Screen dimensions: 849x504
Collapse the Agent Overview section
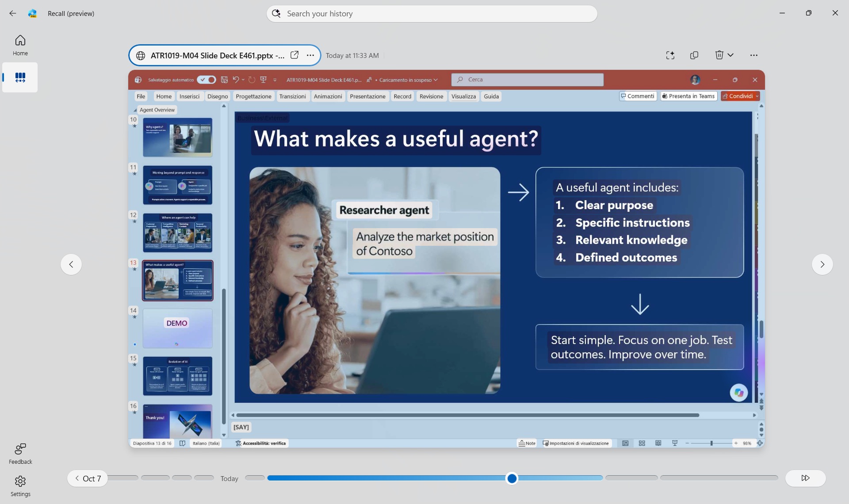pyautogui.click(x=135, y=110)
